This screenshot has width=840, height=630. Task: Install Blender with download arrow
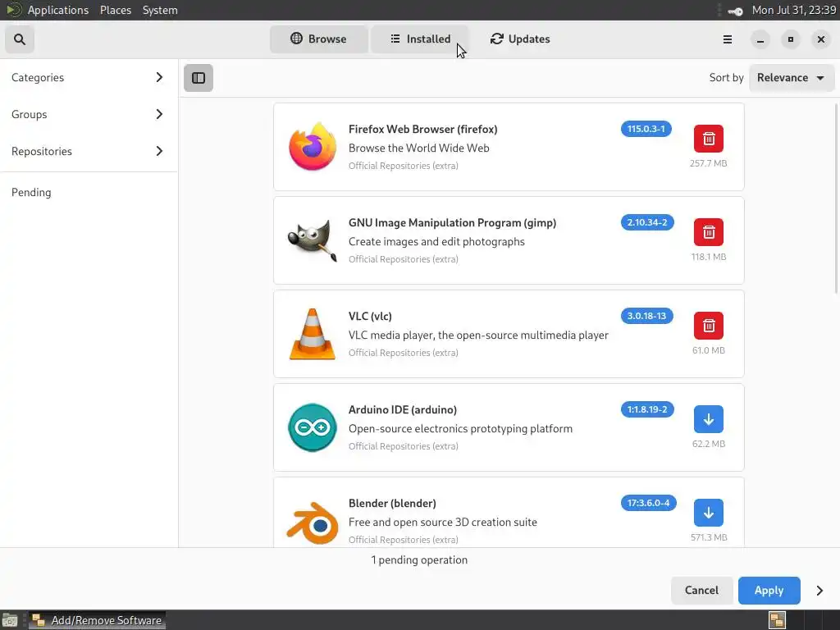coord(708,513)
